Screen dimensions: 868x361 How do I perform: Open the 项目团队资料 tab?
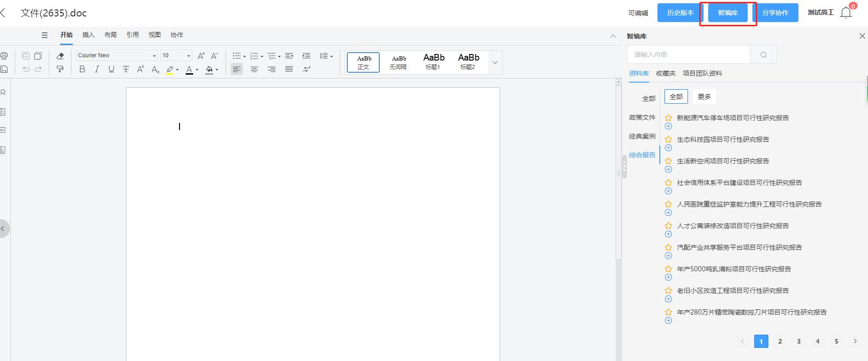click(703, 73)
